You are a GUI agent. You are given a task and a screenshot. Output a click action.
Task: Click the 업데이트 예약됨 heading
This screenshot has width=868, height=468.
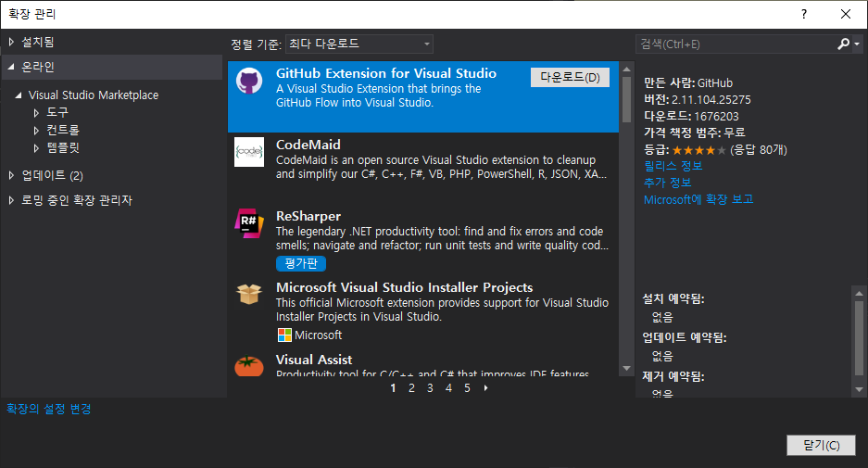pyautogui.click(x=685, y=337)
